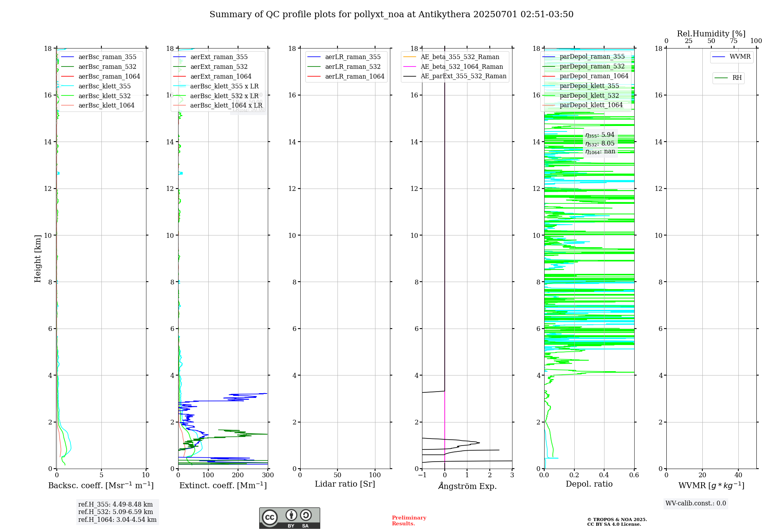Click the ref.H_532: 5.09-6.59 km text

point(115,512)
